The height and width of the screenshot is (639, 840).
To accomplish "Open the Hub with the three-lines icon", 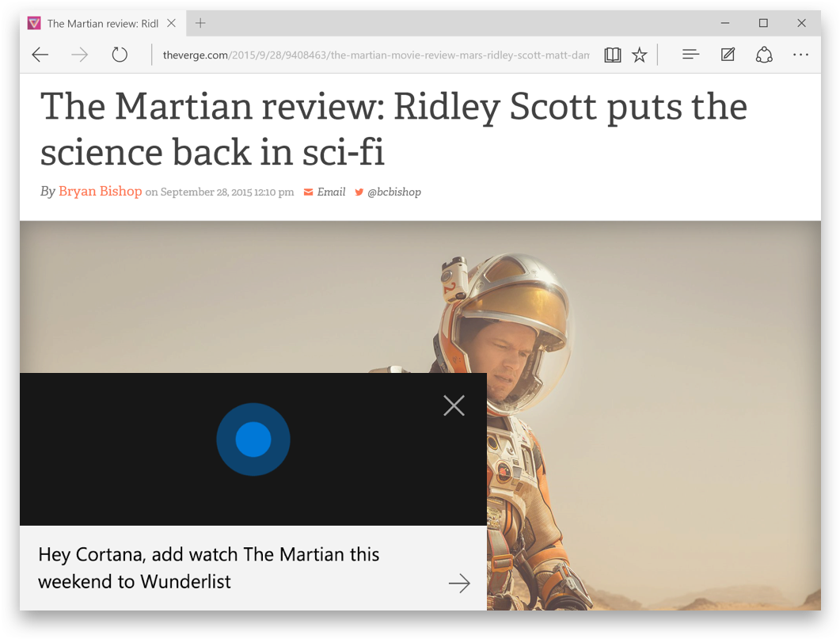I will pos(690,55).
